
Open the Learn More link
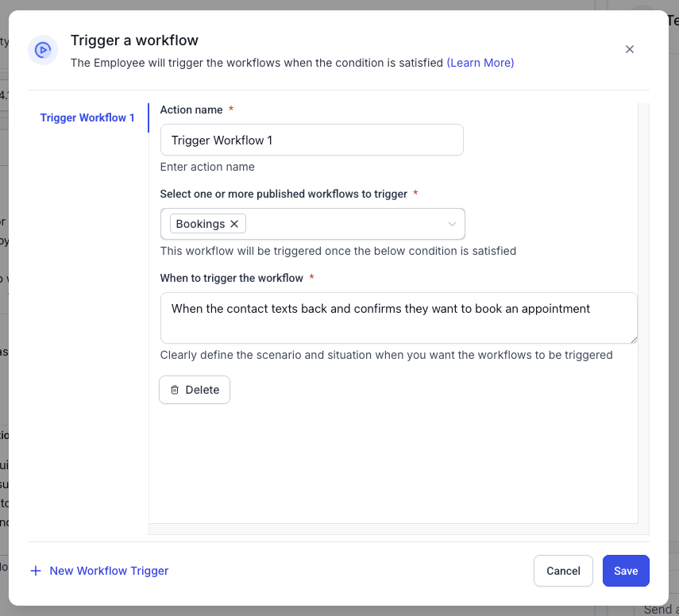[x=480, y=63]
